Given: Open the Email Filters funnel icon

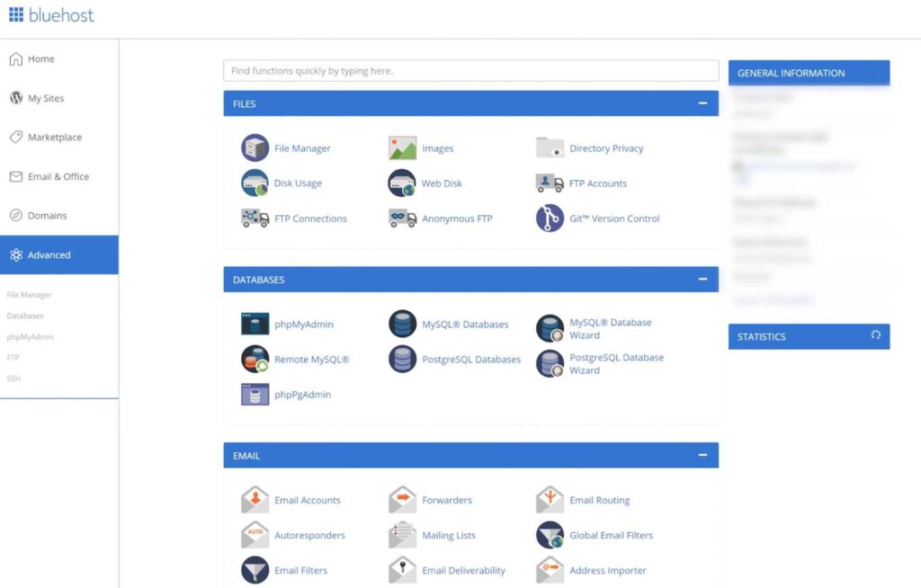Looking at the screenshot, I should tap(255, 570).
